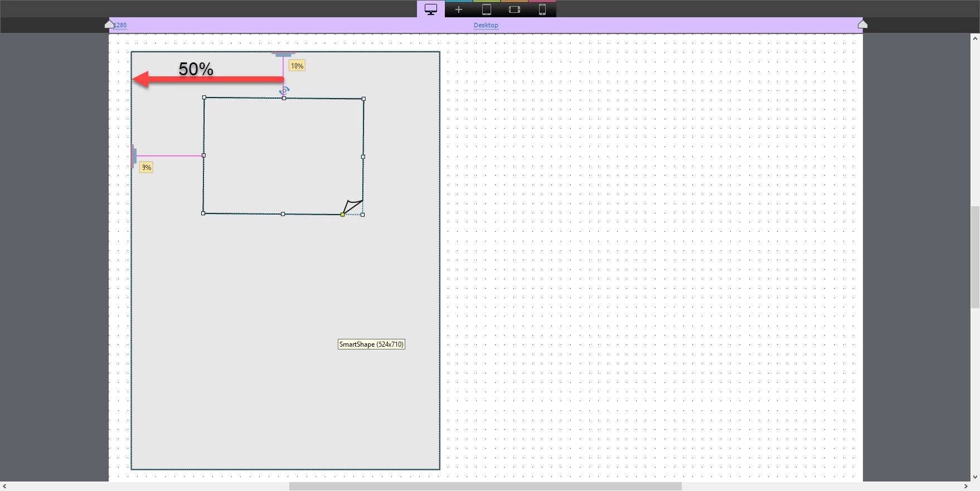Click the top-middle resize handle of the shape
The width and height of the screenshot is (980, 491).
[x=284, y=98]
